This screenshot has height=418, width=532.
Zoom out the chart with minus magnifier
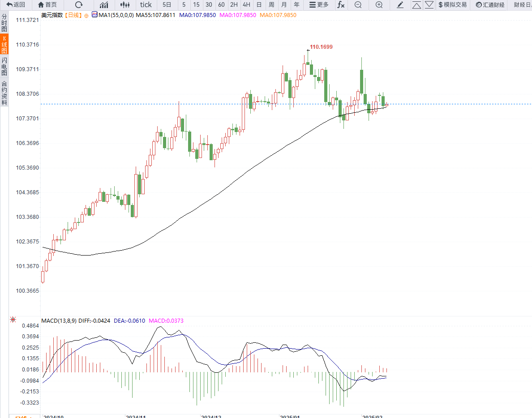pyautogui.click(x=358, y=5)
